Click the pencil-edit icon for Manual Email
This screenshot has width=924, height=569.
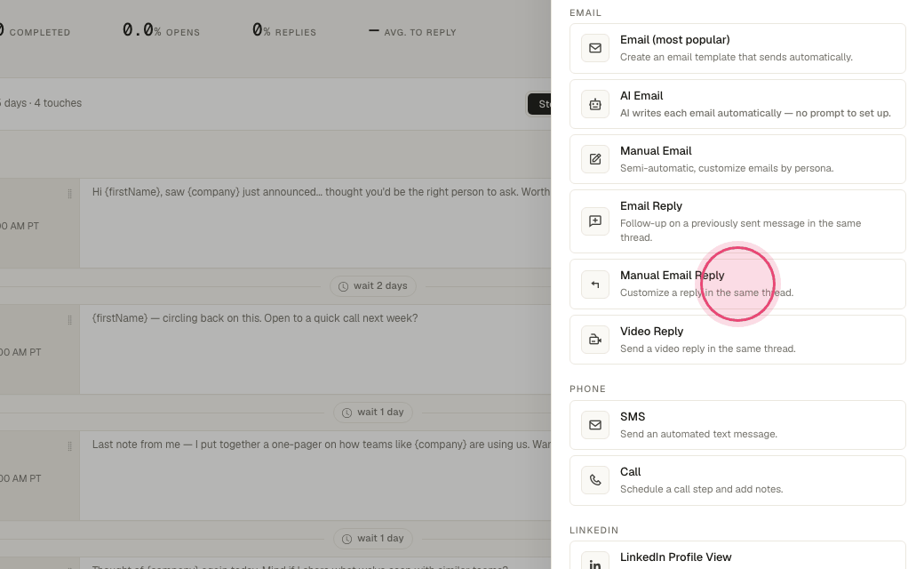pyautogui.click(x=595, y=159)
